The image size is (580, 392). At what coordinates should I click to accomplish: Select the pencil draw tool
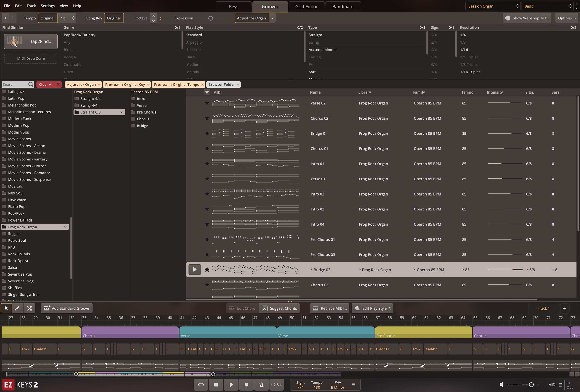coord(18,308)
